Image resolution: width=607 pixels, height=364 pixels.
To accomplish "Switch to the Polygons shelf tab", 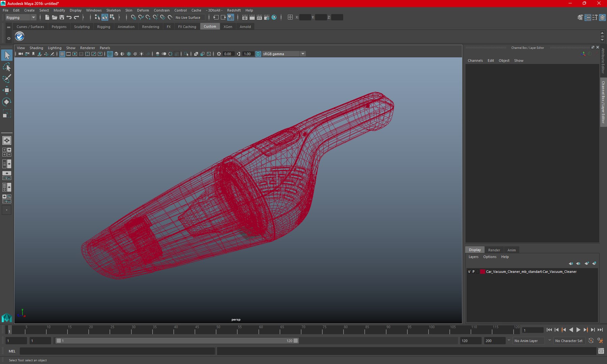I will coord(59,27).
